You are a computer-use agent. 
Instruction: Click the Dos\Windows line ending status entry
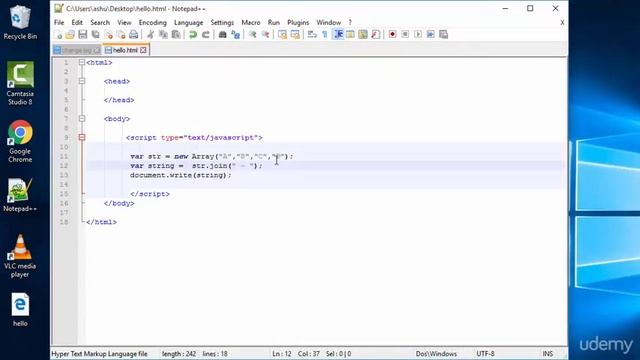[x=436, y=354]
